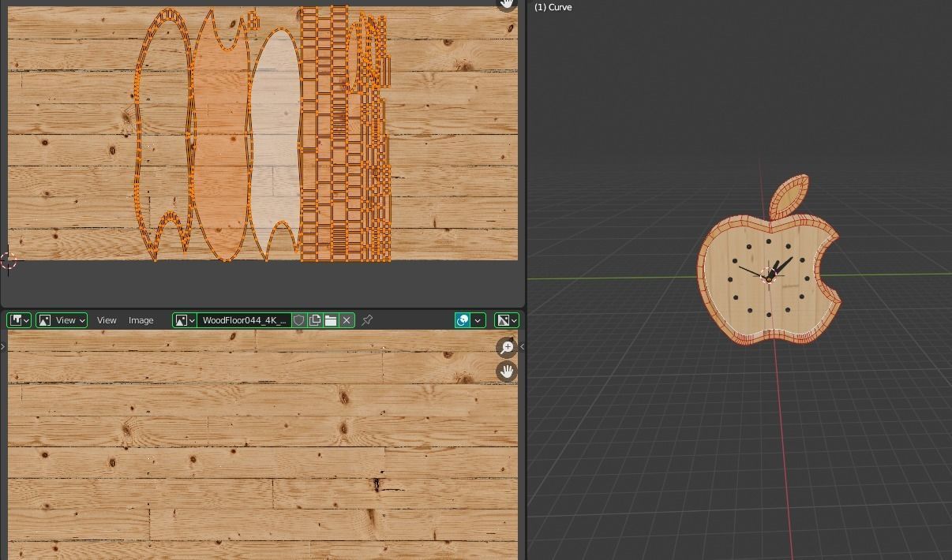952x560 pixels.
Task: Click the apple leaf on the model
Action: (789, 196)
